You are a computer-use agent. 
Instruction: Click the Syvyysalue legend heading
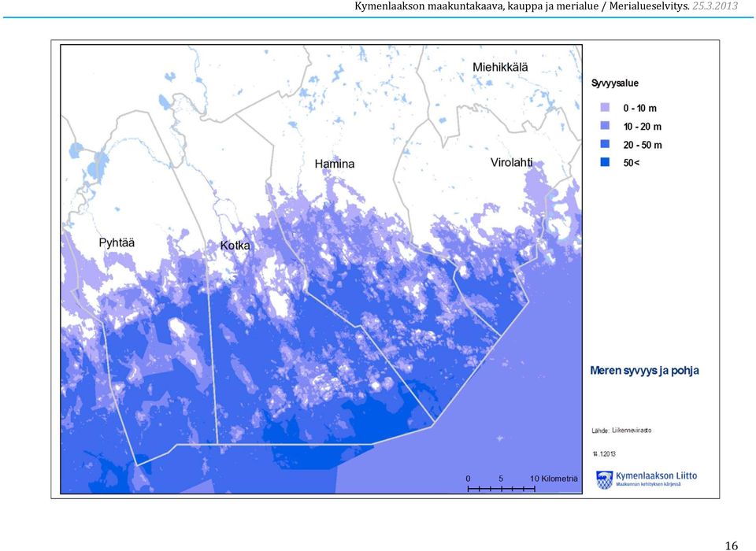tap(615, 83)
